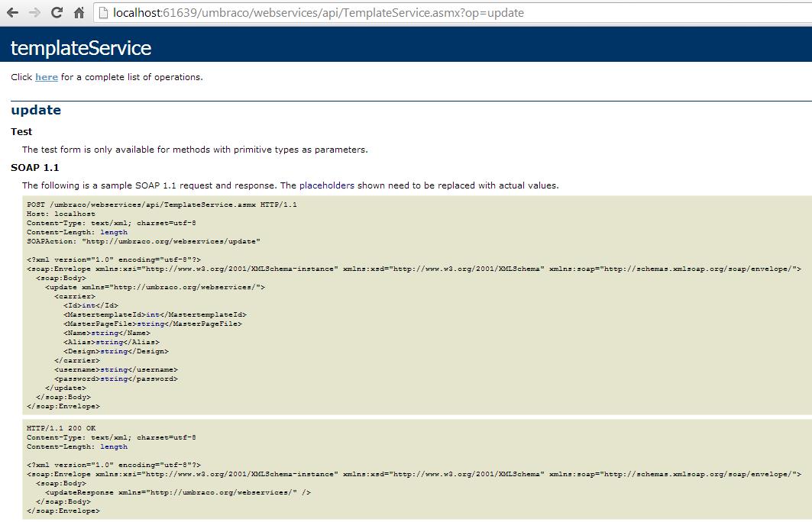812x522 pixels.
Task: Click the POST request line in sample
Action: (x=162, y=205)
